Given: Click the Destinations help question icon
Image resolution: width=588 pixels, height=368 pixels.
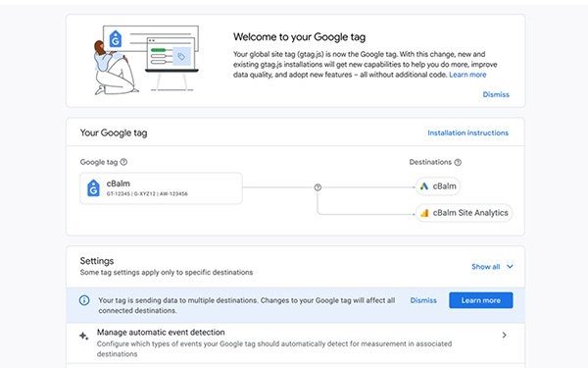Looking at the screenshot, I should click(x=458, y=162).
